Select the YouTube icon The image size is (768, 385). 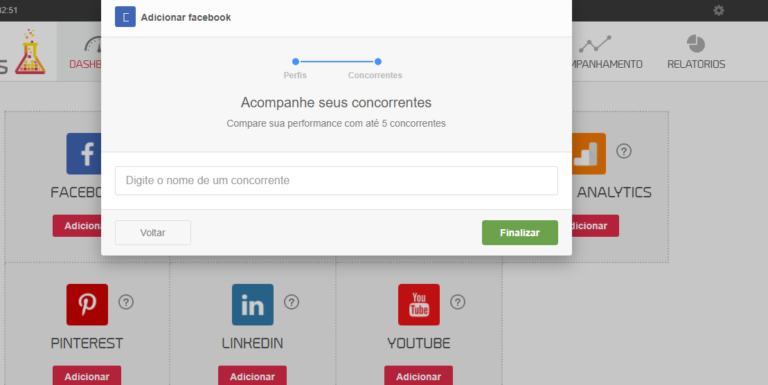419,305
